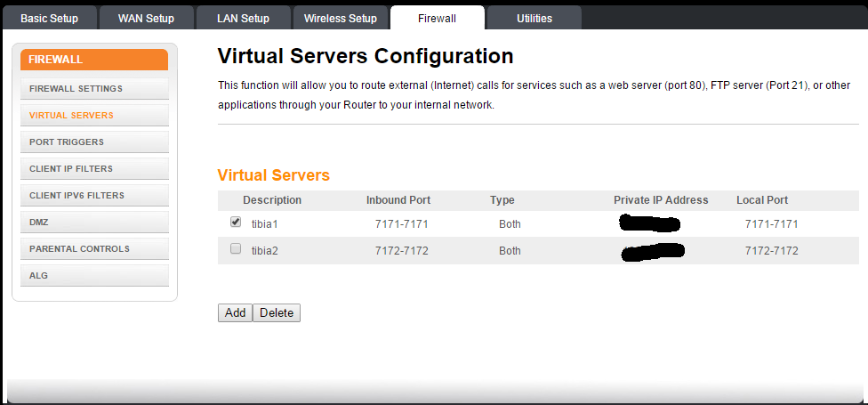Click the Description column header
Viewport: 868px width, 405px height.
272,200
